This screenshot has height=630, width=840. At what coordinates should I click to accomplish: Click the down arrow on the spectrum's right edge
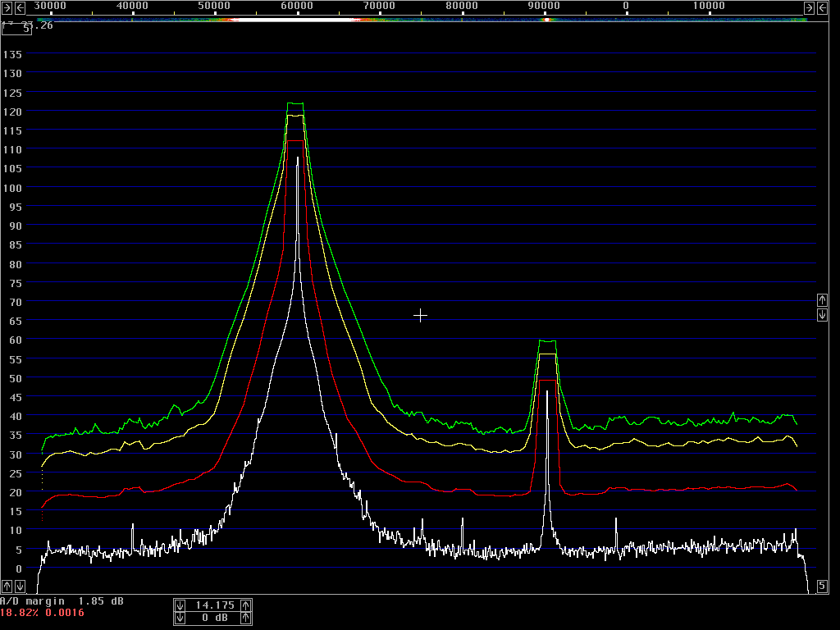pos(822,314)
